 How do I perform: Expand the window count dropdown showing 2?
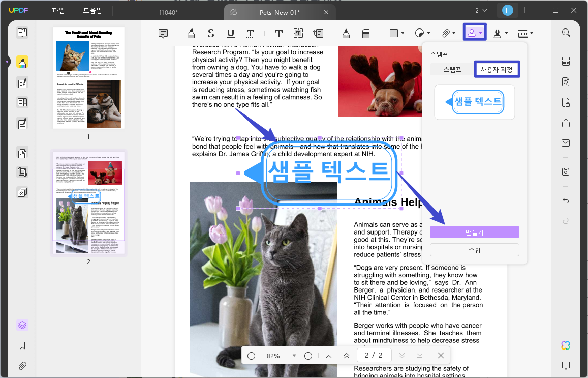pos(481,11)
